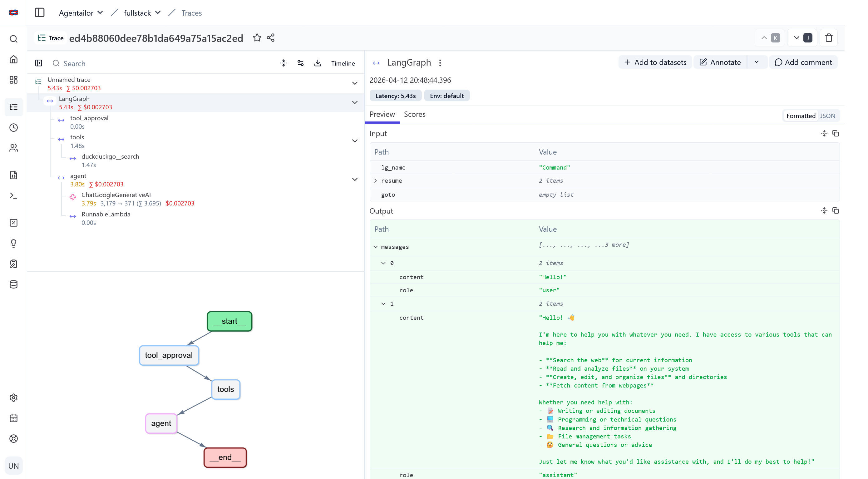The height and width of the screenshot is (479, 868).
Task: Click the tool_approval graph node
Action: click(169, 355)
